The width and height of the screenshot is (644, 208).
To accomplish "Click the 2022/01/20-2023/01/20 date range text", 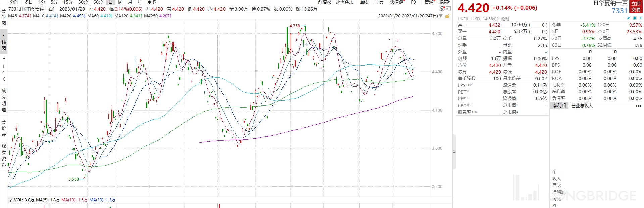I will point(408,16).
